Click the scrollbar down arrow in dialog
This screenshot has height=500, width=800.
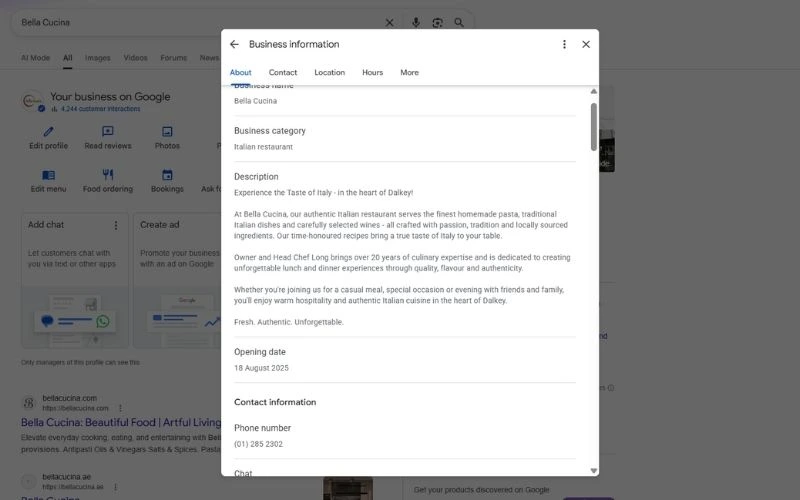pyautogui.click(x=593, y=470)
